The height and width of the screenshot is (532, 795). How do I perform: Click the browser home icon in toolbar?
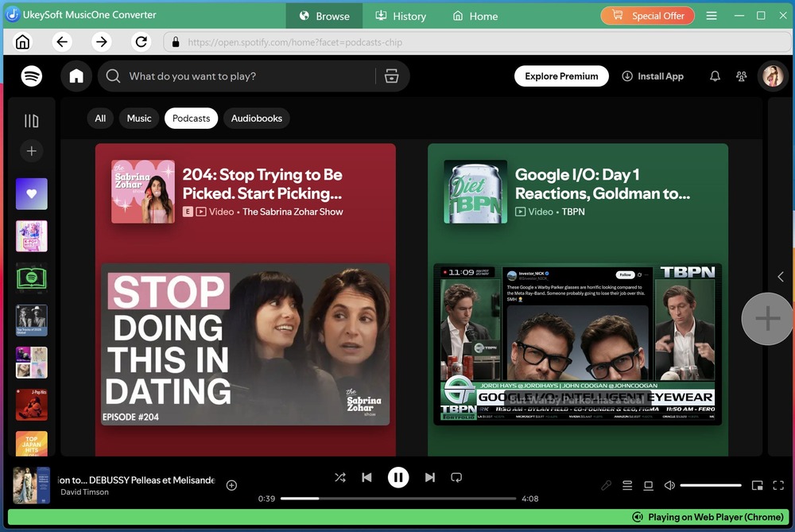click(22, 41)
